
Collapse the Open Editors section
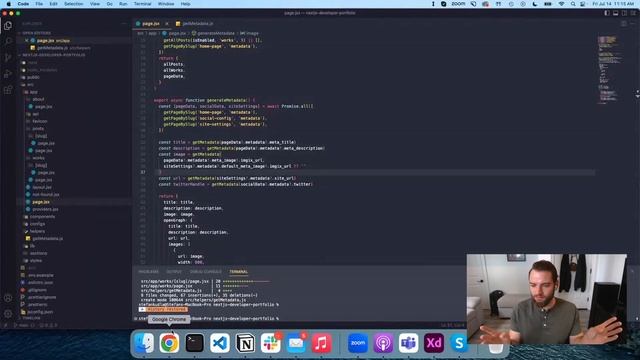(36, 33)
